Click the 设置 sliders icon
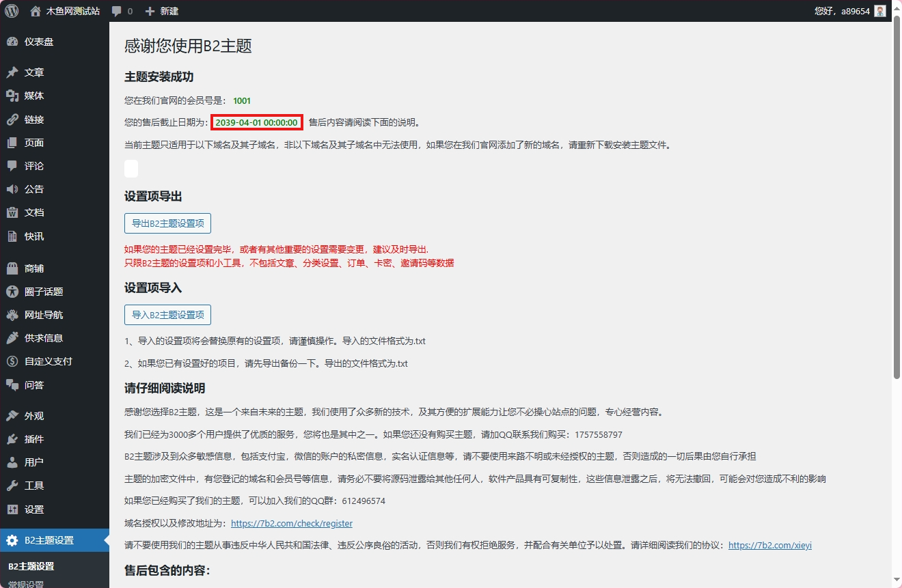Screen dimensions: 902x588 click(x=12, y=509)
